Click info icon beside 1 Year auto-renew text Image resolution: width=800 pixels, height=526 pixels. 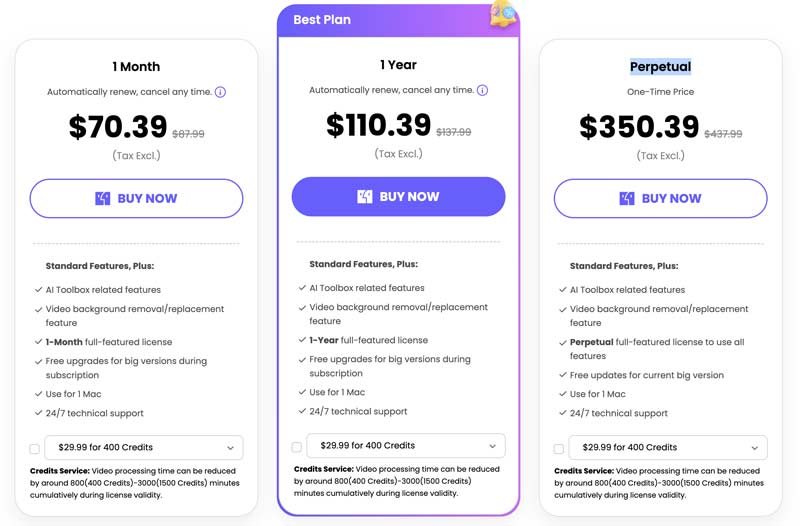482,90
